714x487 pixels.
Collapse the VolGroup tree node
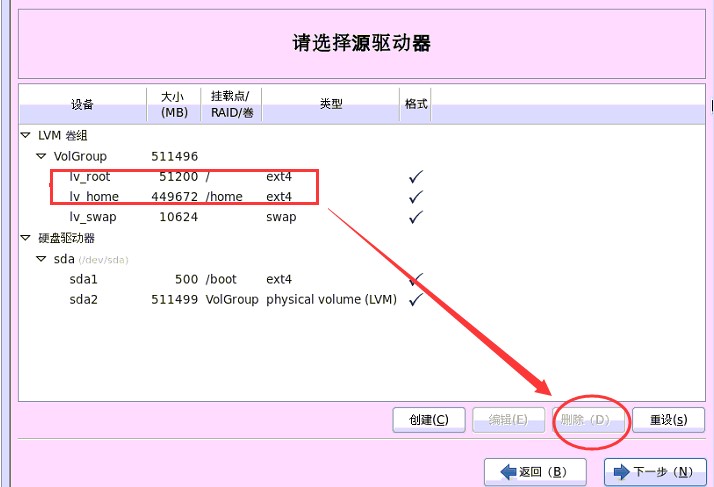41,156
